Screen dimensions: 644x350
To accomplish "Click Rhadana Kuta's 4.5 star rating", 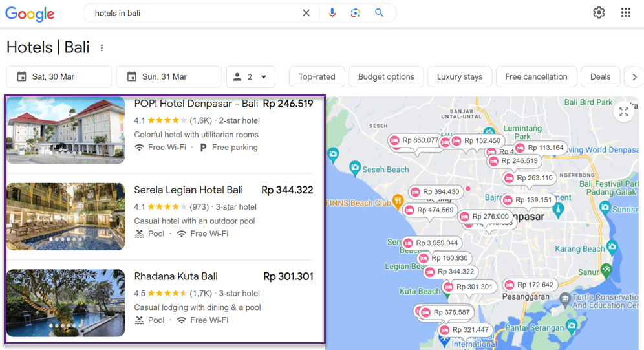I will click(160, 293).
